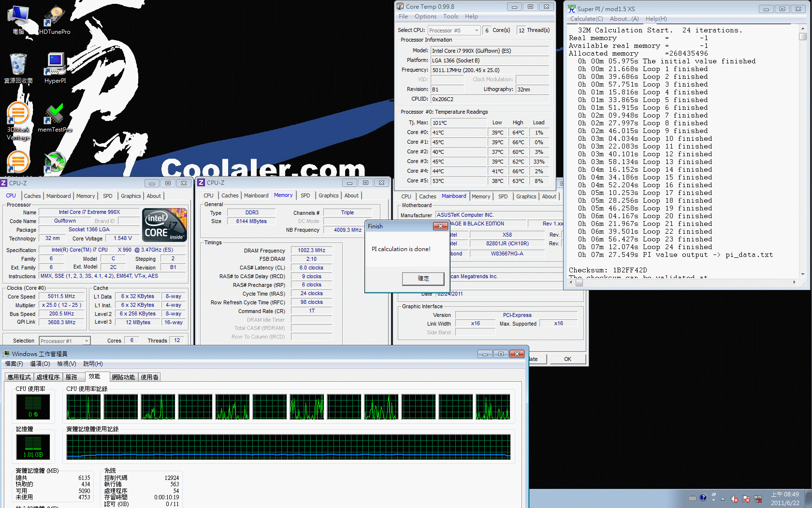Switch to About tab in right CPU-Z window
This screenshot has width=812, height=508.
[549, 196]
